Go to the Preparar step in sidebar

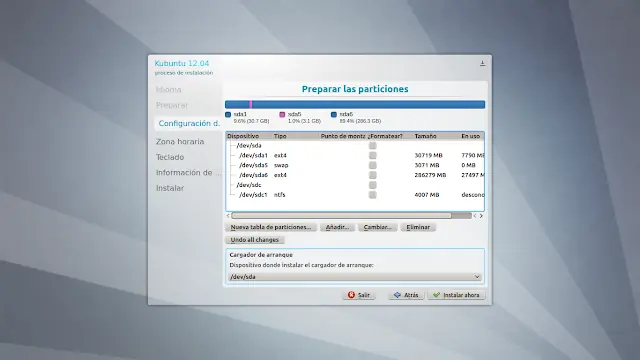(x=172, y=105)
